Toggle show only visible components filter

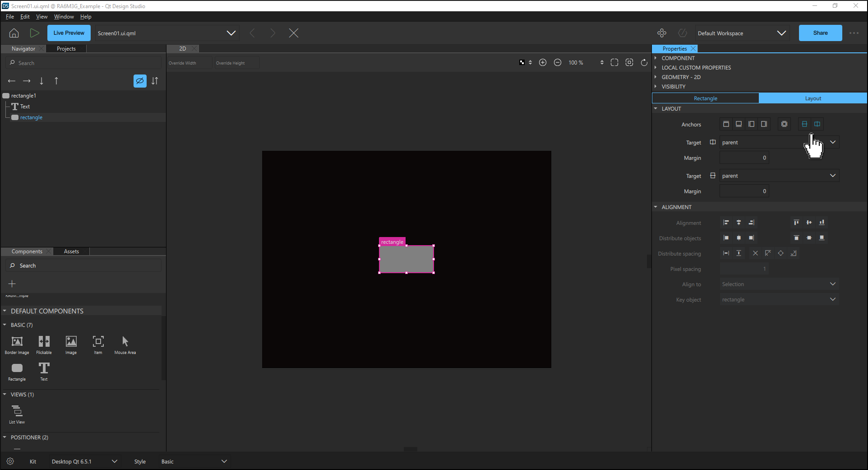tap(140, 81)
